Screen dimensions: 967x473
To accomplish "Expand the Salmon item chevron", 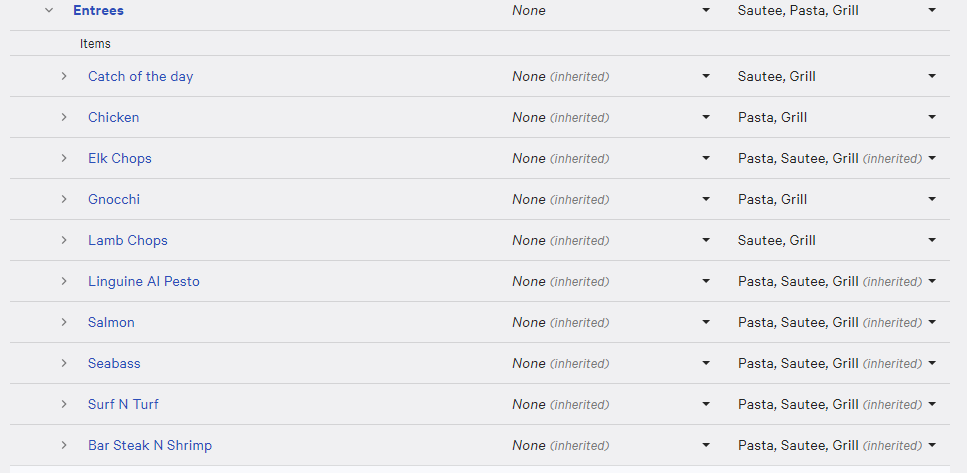I will [64, 322].
